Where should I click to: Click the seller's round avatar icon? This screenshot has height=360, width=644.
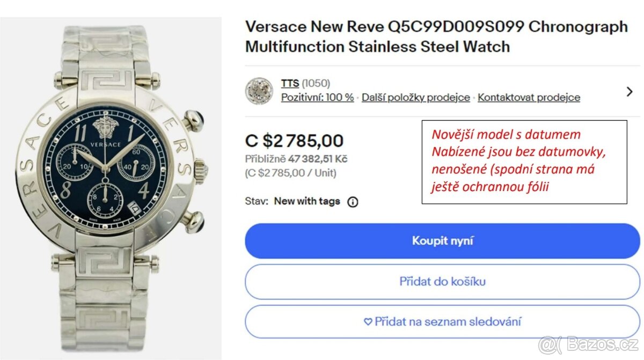click(259, 91)
